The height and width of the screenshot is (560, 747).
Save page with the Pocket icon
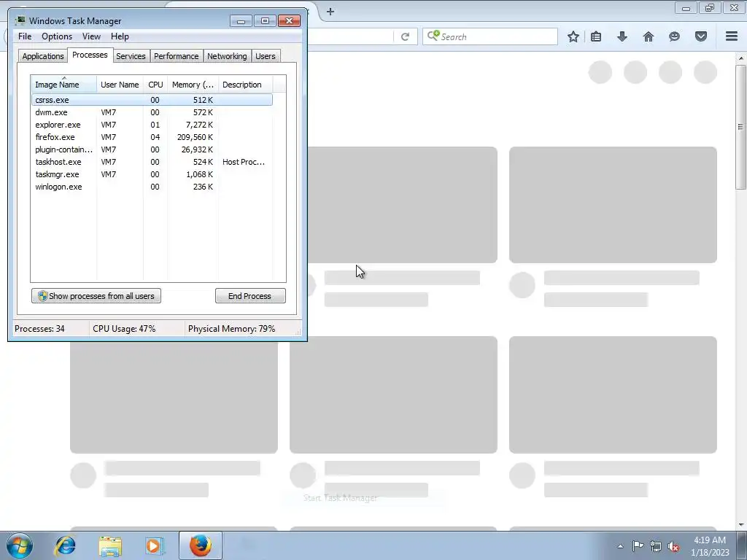[701, 36]
